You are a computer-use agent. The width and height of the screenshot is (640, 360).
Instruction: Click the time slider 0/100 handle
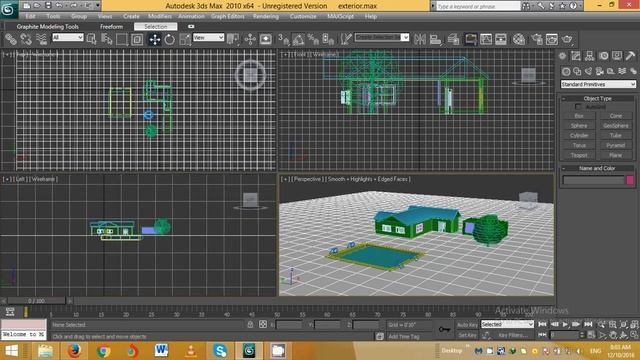coord(36,301)
